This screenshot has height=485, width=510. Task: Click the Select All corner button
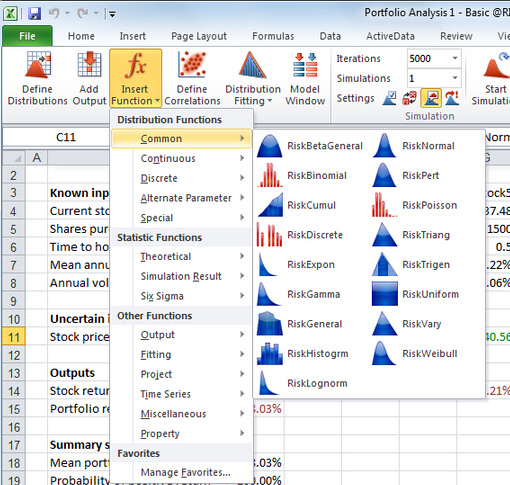pyautogui.click(x=13, y=157)
